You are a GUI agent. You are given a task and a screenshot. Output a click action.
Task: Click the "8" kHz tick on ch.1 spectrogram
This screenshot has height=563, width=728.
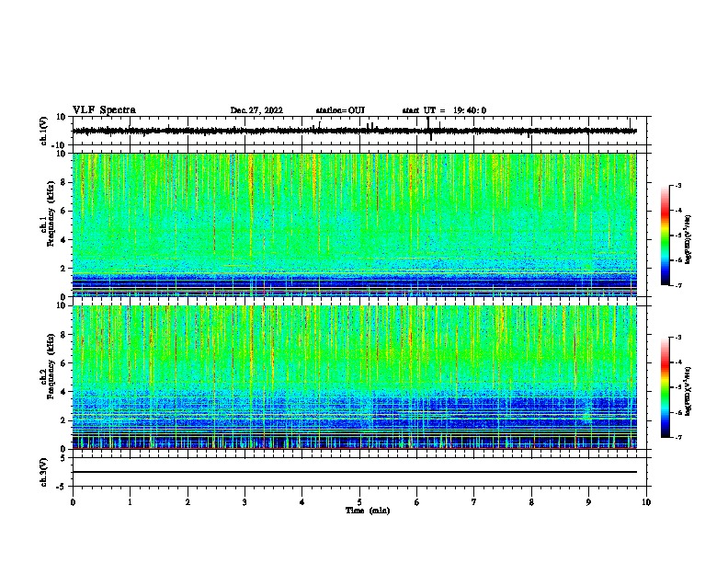(63, 182)
